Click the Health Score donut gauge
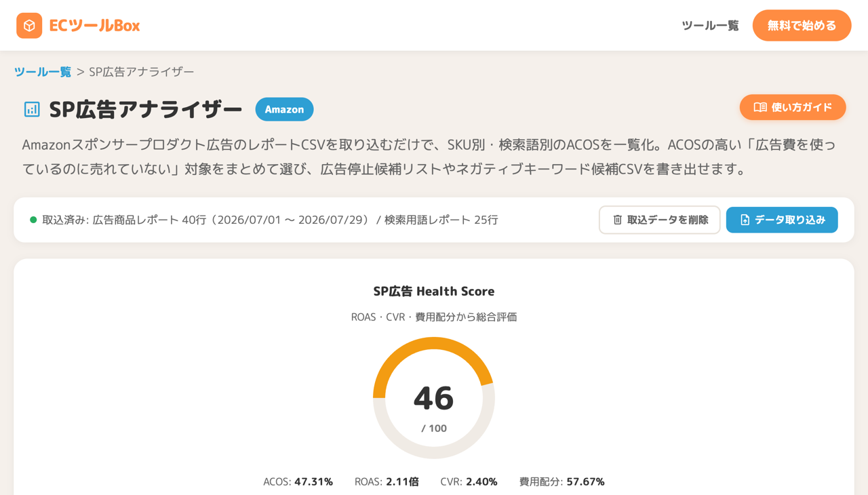Screen dimensions: 868x495 tap(434, 398)
